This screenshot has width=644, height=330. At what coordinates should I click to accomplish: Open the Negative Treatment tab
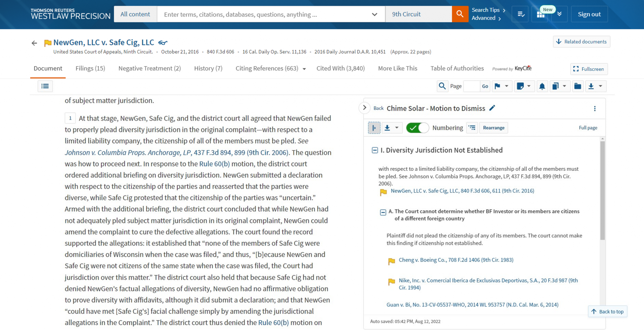tap(149, 68)
